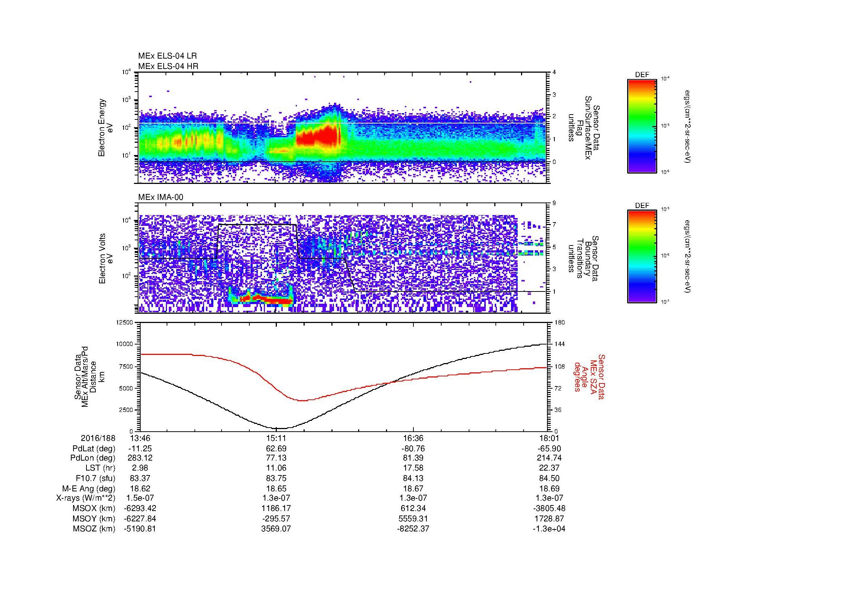Screen dimensions: 868x613
Task: Click the F10.7 (sfu) row label
Action: pyautogui.click(x=95, y=478)
